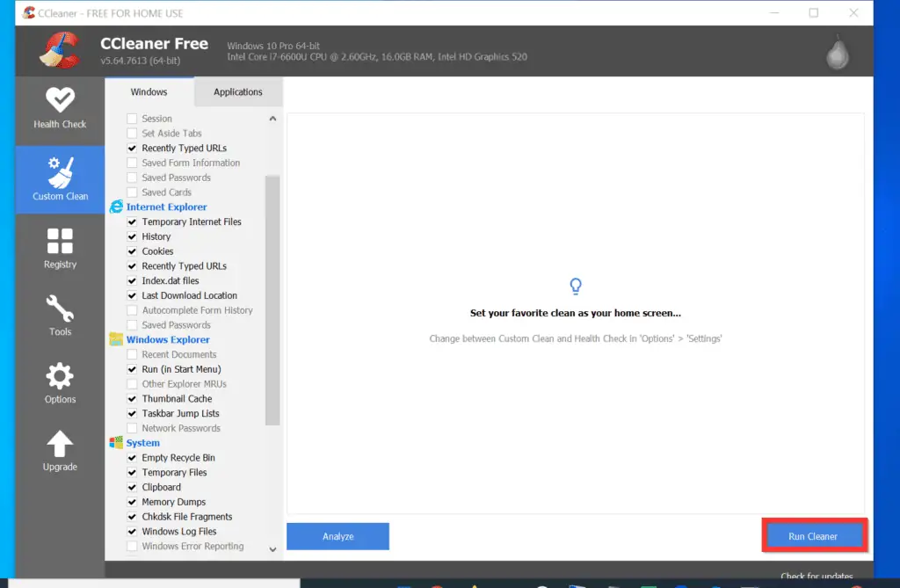Screen dimensions: 900x588
Task: Open the Tools section
Action: (59, 315)
